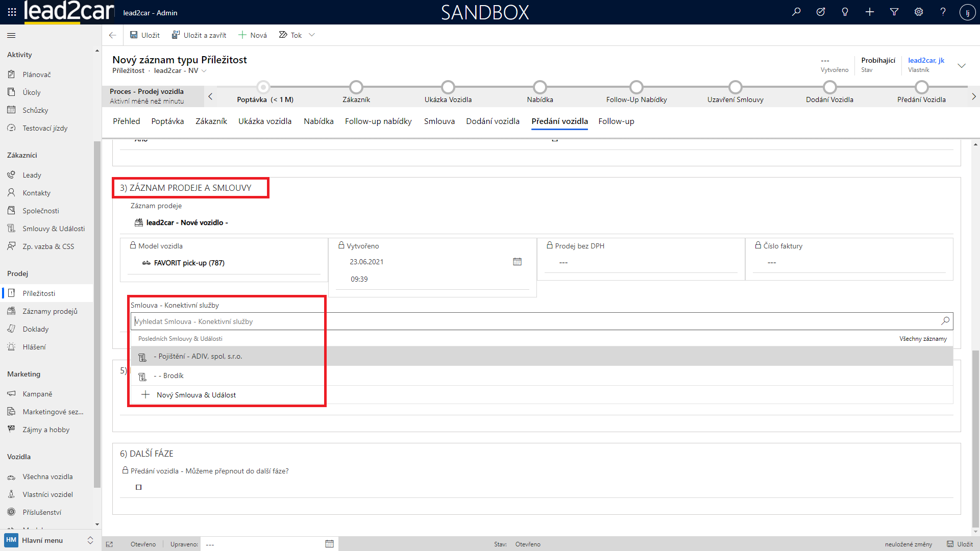Expand the Tok dropdown arrow
This screenshot has width=980, height=551.
pyautogui.click(x=312, y=35)
